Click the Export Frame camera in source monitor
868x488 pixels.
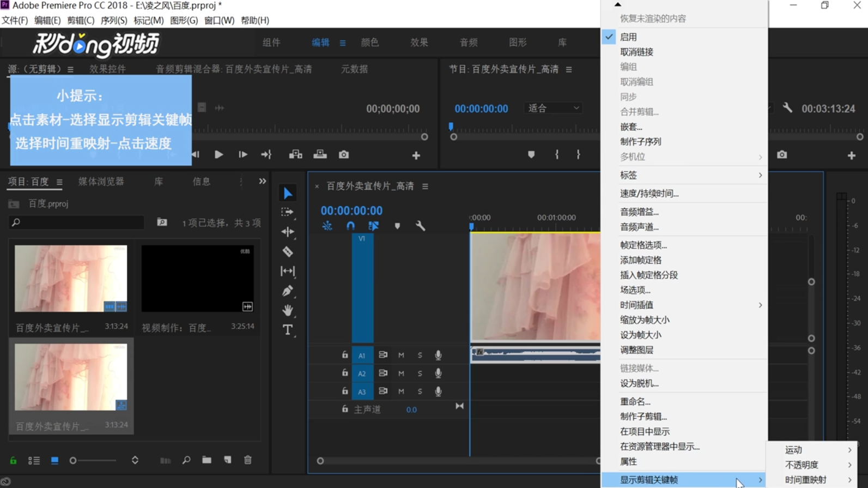[x=344, y=155]
